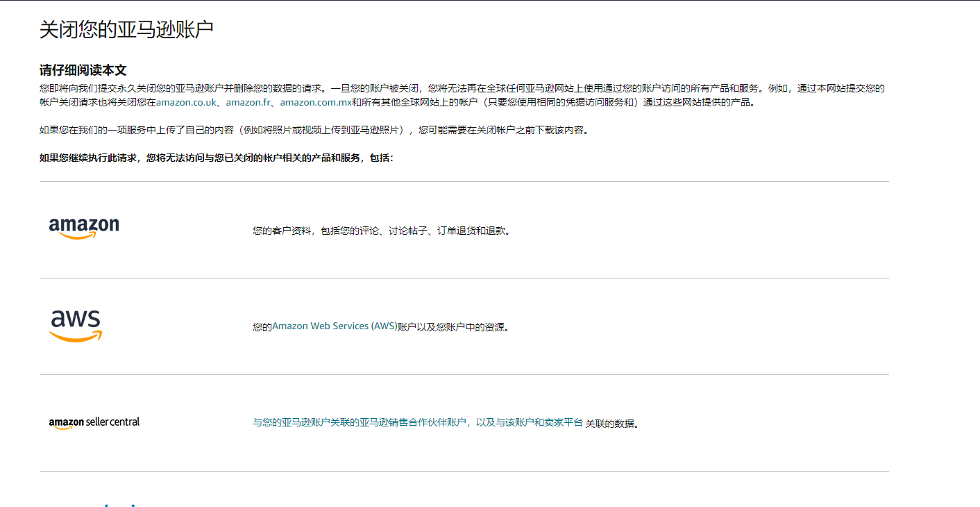Click the text 您的客户资料，包括您的评论
Screen dimensions: 980x507
(382, 231)
